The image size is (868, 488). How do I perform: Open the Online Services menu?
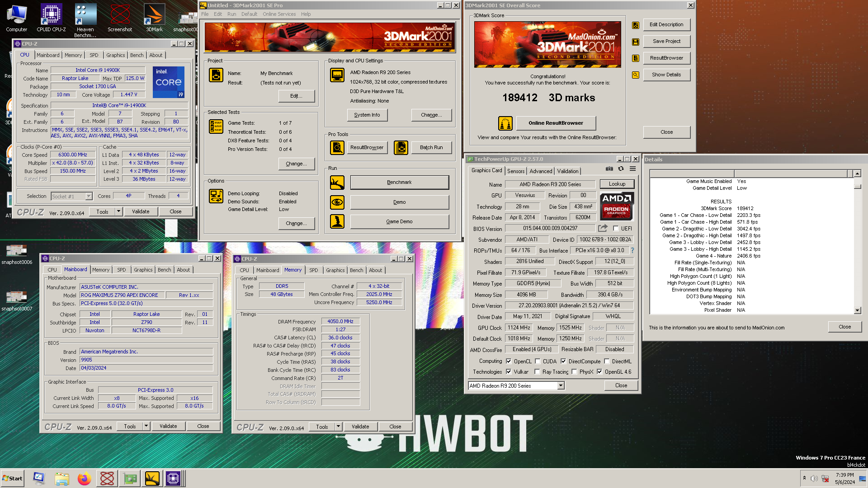tap(279, 14)
